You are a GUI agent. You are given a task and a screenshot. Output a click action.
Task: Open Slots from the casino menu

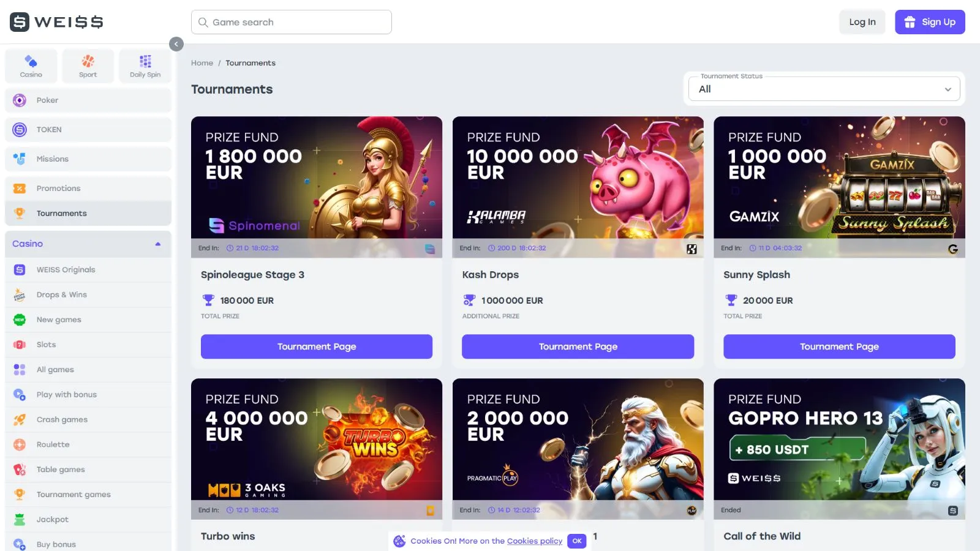(46, 345)
